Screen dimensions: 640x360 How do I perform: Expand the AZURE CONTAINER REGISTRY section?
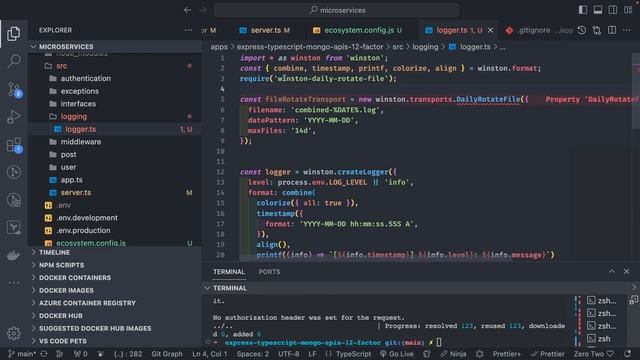115,303
